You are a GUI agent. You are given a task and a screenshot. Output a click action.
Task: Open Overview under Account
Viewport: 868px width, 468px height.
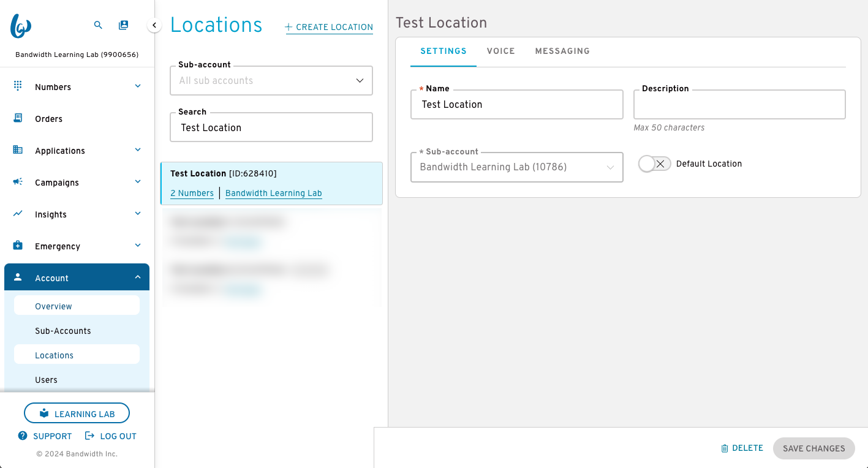77,306
